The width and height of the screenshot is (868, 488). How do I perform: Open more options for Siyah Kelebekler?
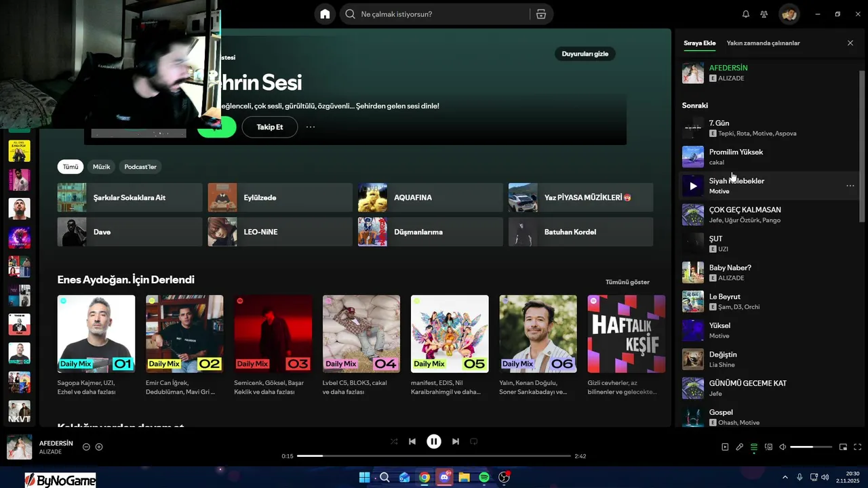[850, 186]
